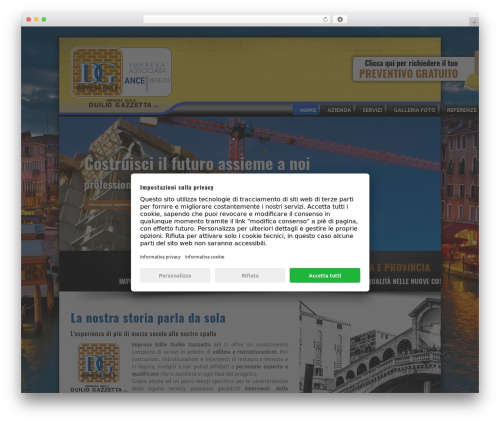Open the Informativa privacy link
Image resolution: width=500 pixels, height=423 pixels.
(x=160, y=257)
